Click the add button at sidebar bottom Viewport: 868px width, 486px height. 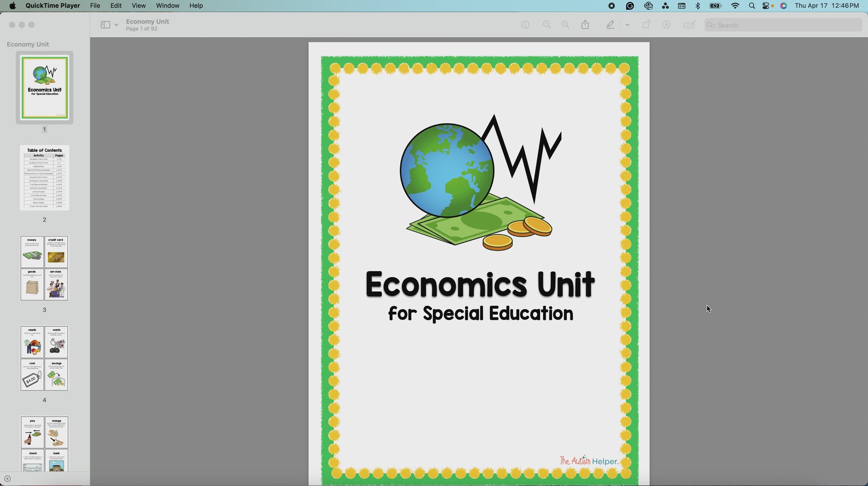click(x=7, y=479)
